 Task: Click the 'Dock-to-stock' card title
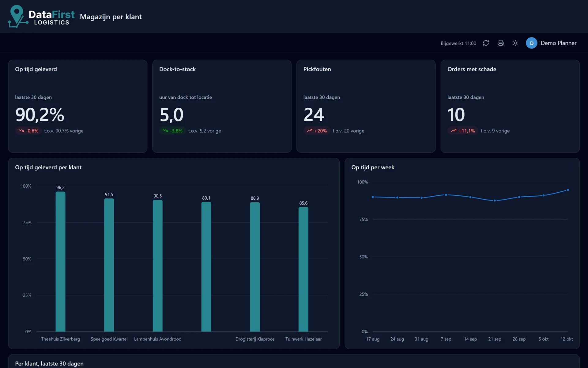pyautogui.click(x=177, y=69)
